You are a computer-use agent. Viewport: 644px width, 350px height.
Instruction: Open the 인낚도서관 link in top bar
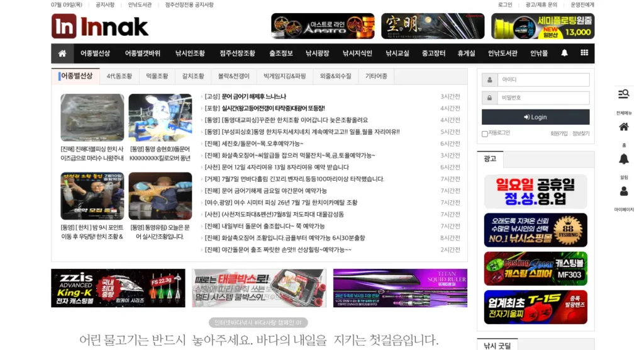click(140, 5)
